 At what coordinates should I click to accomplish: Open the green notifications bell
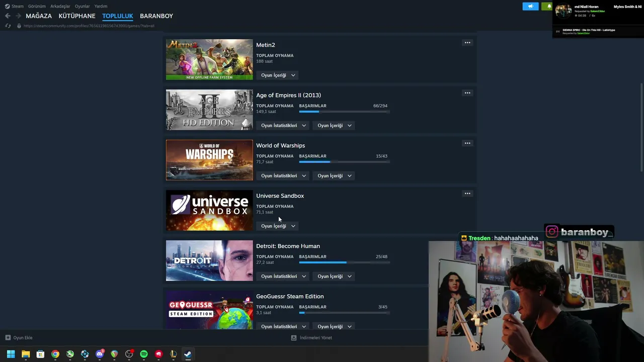click(x=548, y=6)
